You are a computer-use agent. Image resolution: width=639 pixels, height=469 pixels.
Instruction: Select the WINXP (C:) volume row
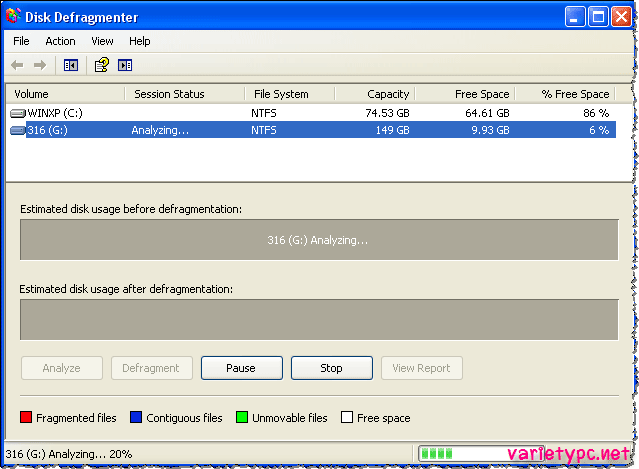313,113
